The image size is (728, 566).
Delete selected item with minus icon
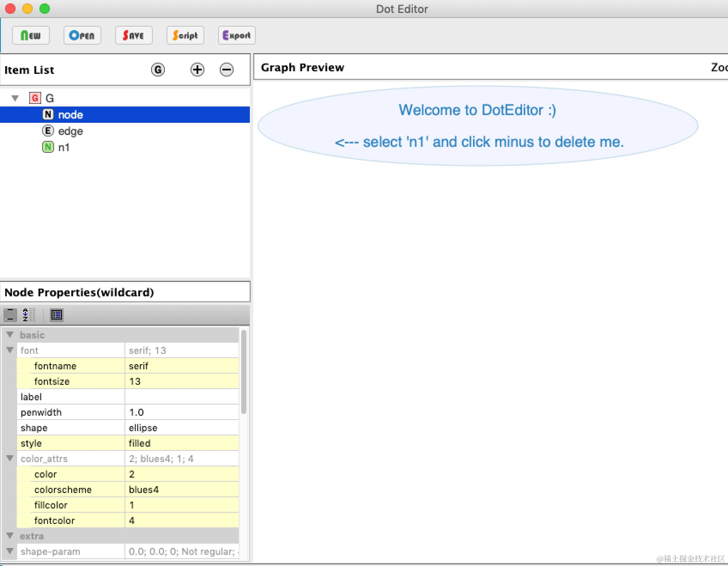(x=227, y=70)
